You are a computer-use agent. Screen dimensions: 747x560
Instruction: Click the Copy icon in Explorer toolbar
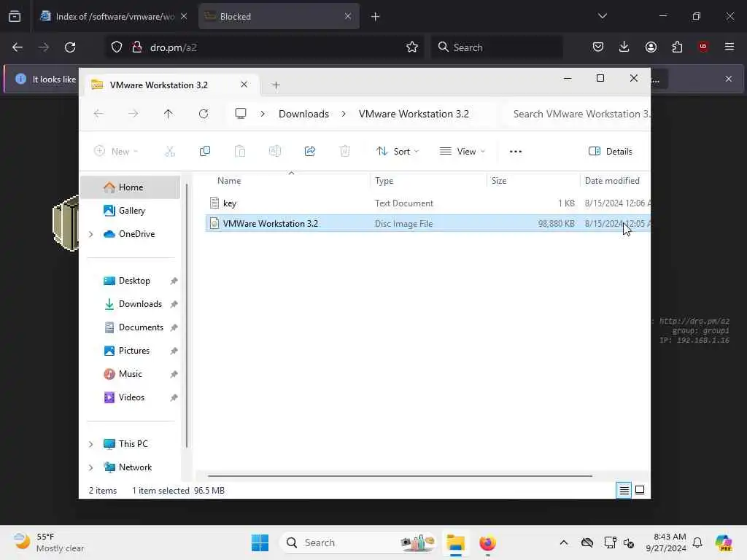205,152
